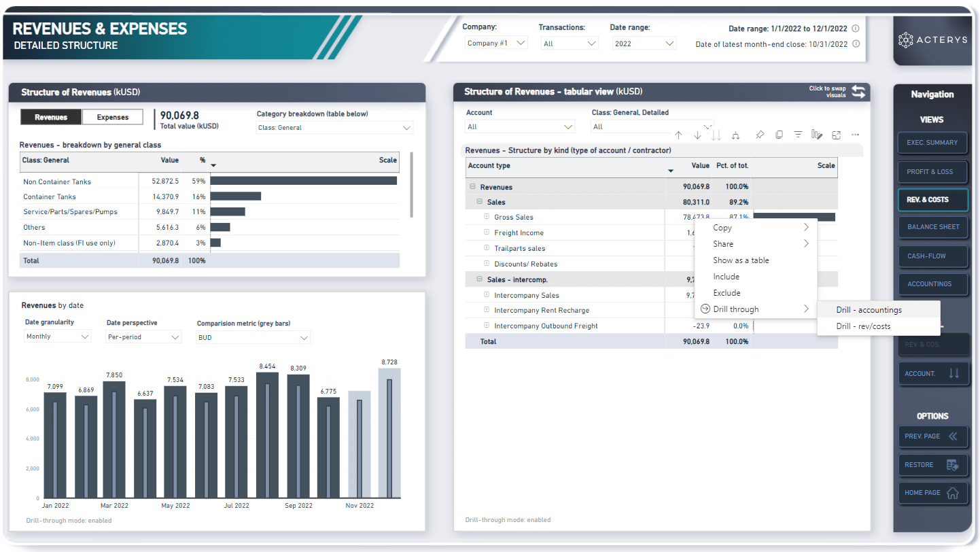The width and height of the screenshot is (980, 552).
Task: Click the Restore button
Action: tap(932, 465)
